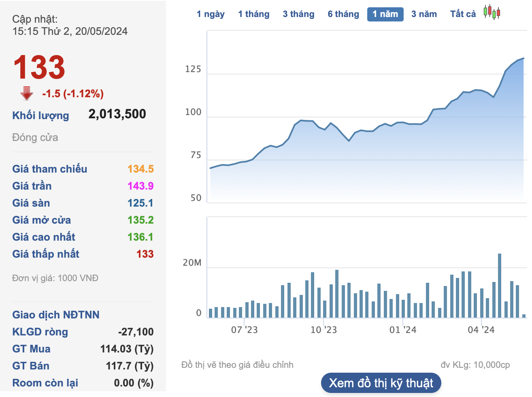The height and width of the screenshot is (397, 532).
Task: Open the candlestick chart icon
Action: coord(492,13)
